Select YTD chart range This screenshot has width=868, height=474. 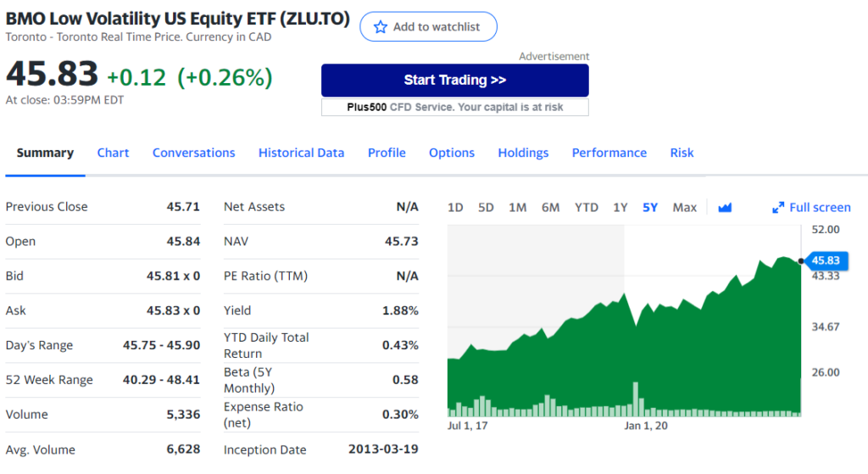[x=586, y=208]
